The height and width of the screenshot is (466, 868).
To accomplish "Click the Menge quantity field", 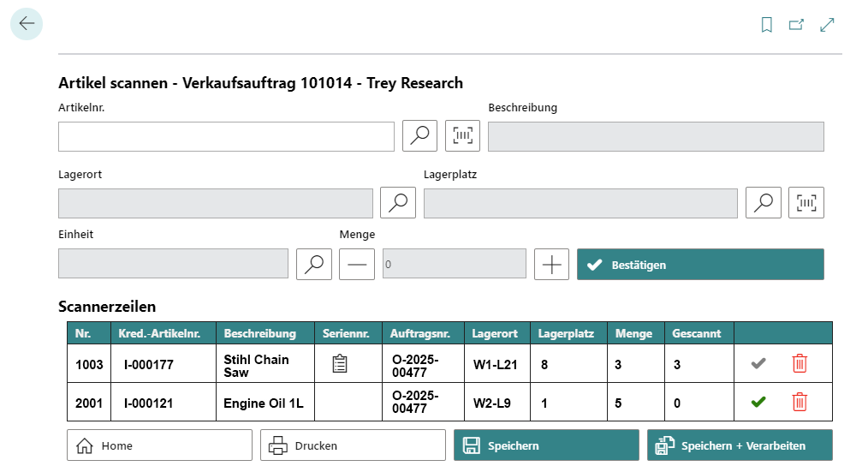I will [455, 263].
